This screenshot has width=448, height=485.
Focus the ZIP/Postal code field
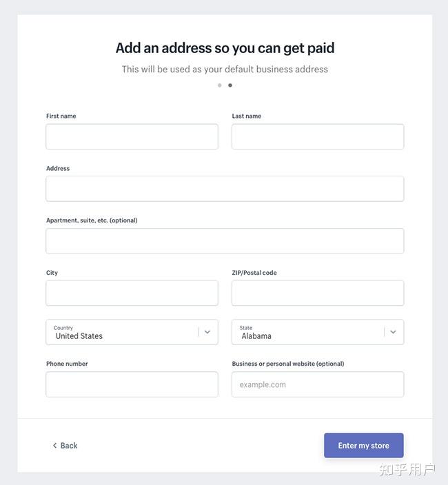(x=318, y=293)
